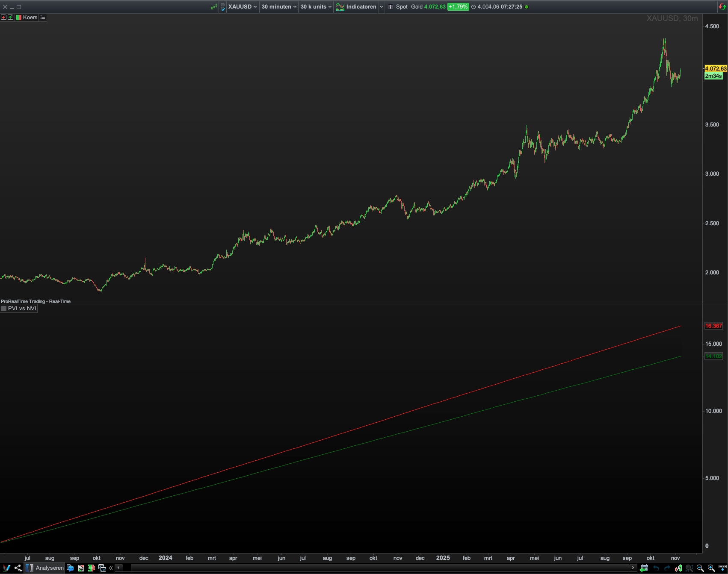Click the gray color box beside PVI vs NVI
This screenshot has height=574, width=728.
4,309
